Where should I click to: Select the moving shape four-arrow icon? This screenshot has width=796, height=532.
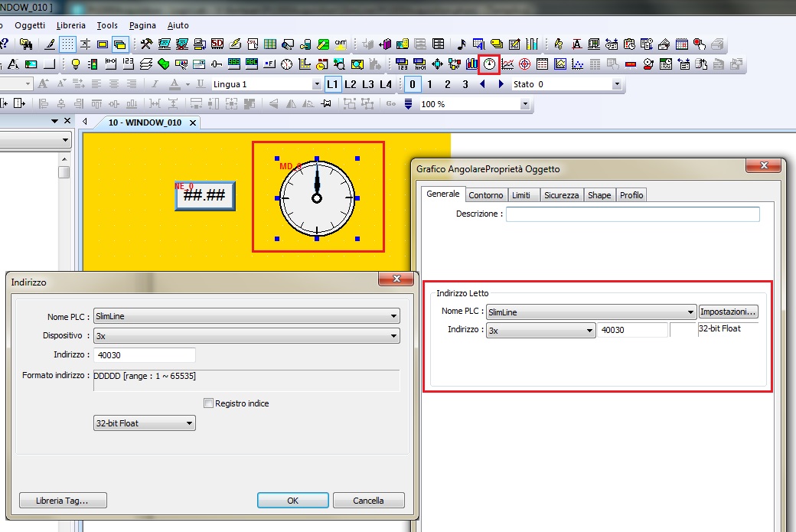point(437,64)
